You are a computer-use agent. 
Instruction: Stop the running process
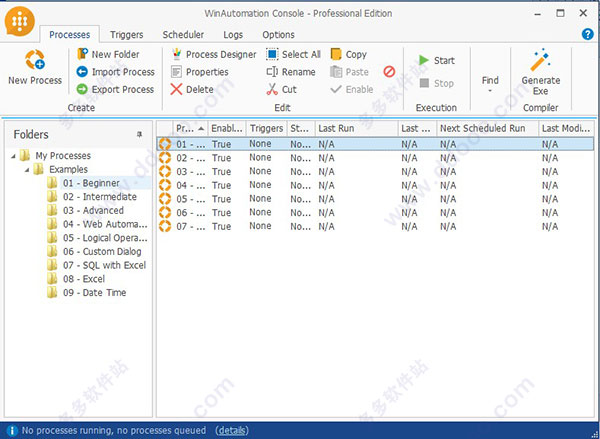pos(437,83)
